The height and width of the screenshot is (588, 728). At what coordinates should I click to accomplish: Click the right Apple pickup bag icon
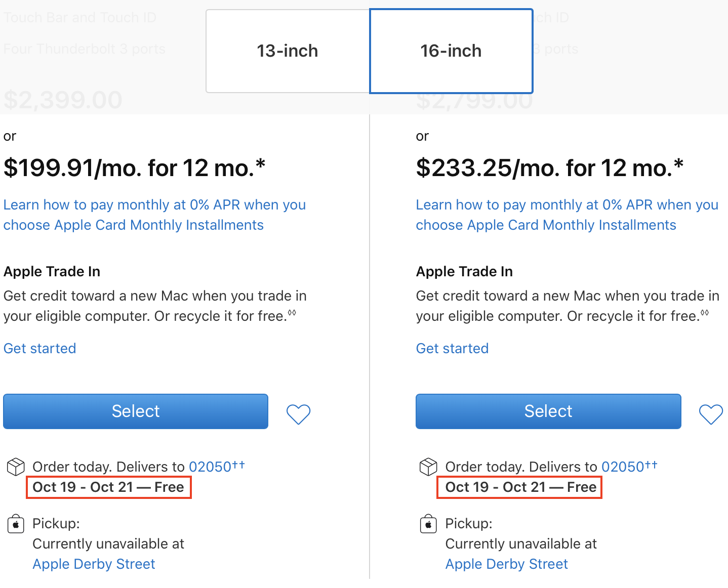coord(428,524)
